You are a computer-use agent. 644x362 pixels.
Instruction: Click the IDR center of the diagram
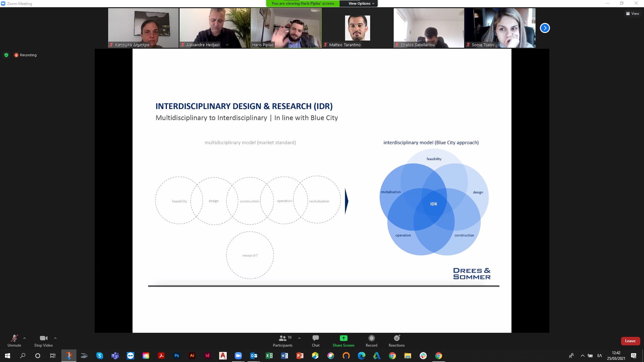click(434, 204)
